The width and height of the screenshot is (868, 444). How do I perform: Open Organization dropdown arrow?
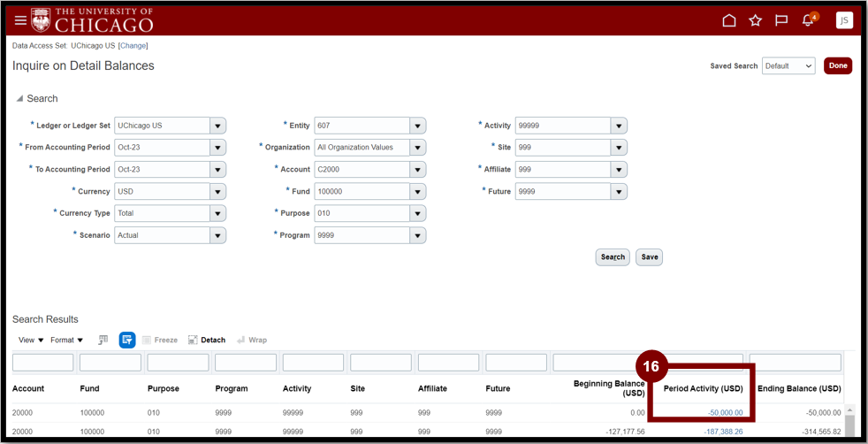417,148
